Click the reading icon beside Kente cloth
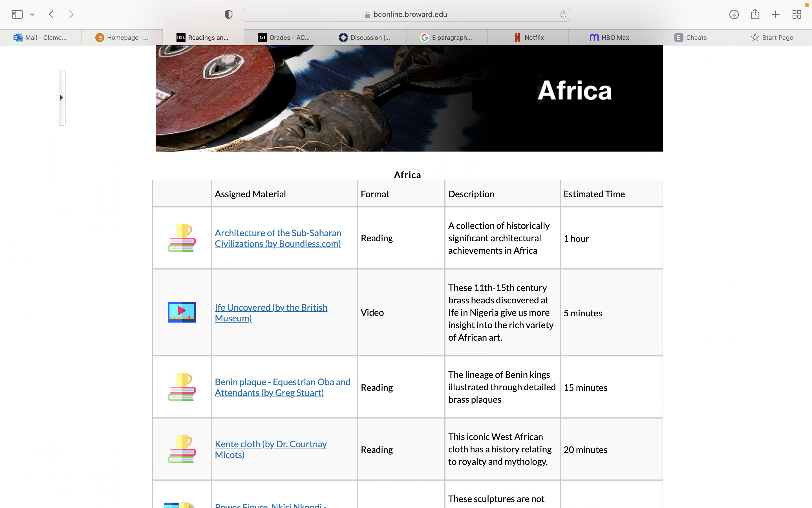Image resolution: width=812 pixels, height=508 pixels. click(x=182, y=449)
